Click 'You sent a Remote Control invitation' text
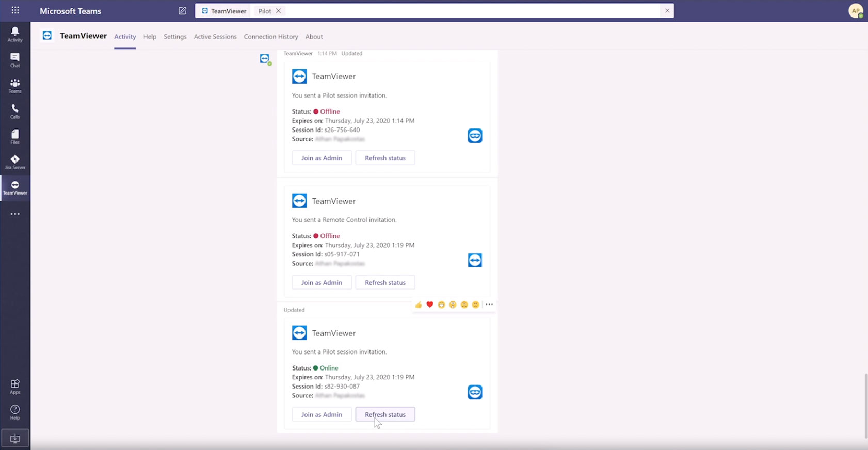 344,220
